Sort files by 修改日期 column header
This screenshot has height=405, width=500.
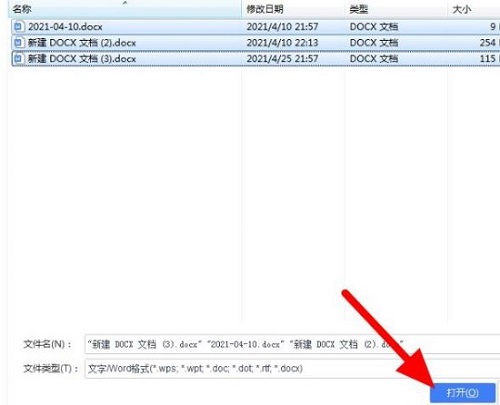[x=265, y=9]
